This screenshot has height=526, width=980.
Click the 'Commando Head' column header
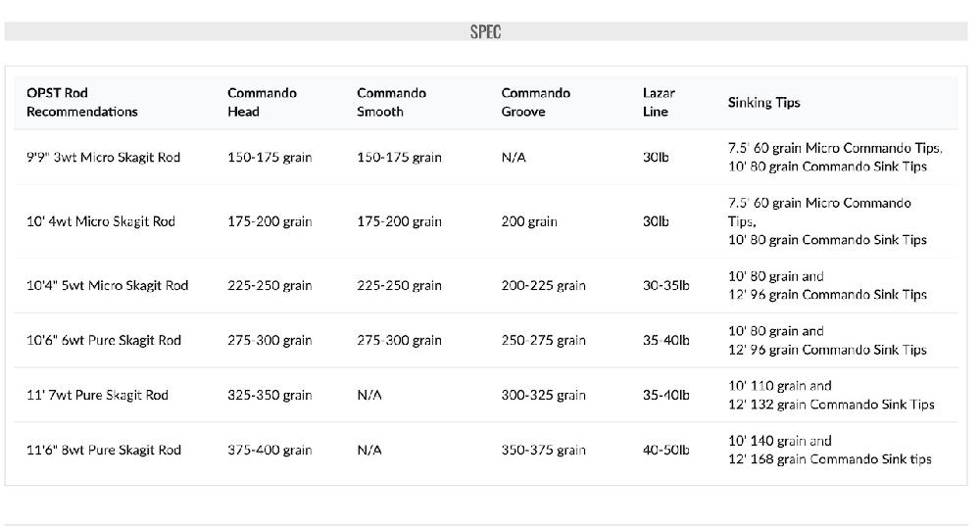tap(262, 103)
